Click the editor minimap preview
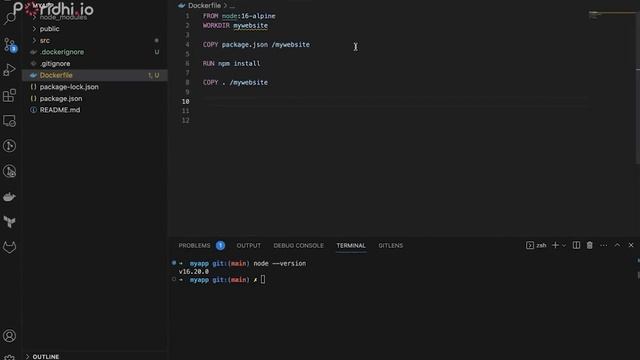This screenshot has height=360, width=640. pos(611,15)
